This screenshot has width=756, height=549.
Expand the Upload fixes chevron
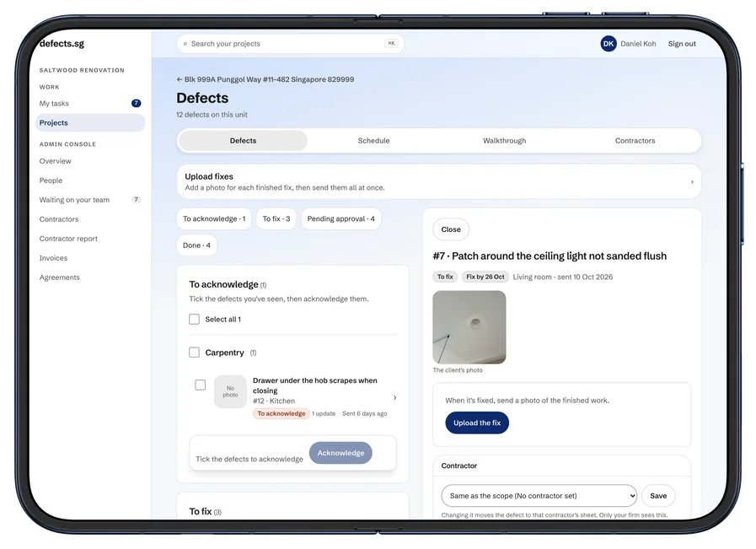tap(692, 182)
